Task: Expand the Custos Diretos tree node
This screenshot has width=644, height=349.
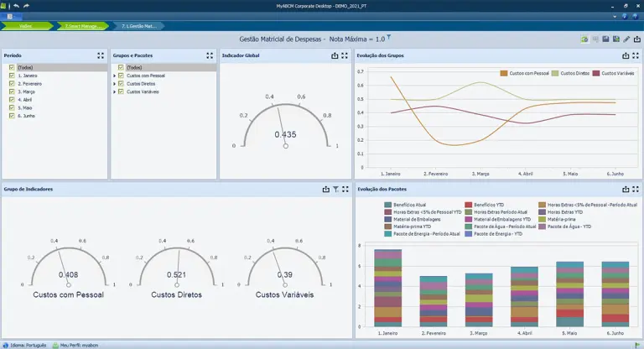Action: [114, 84]
